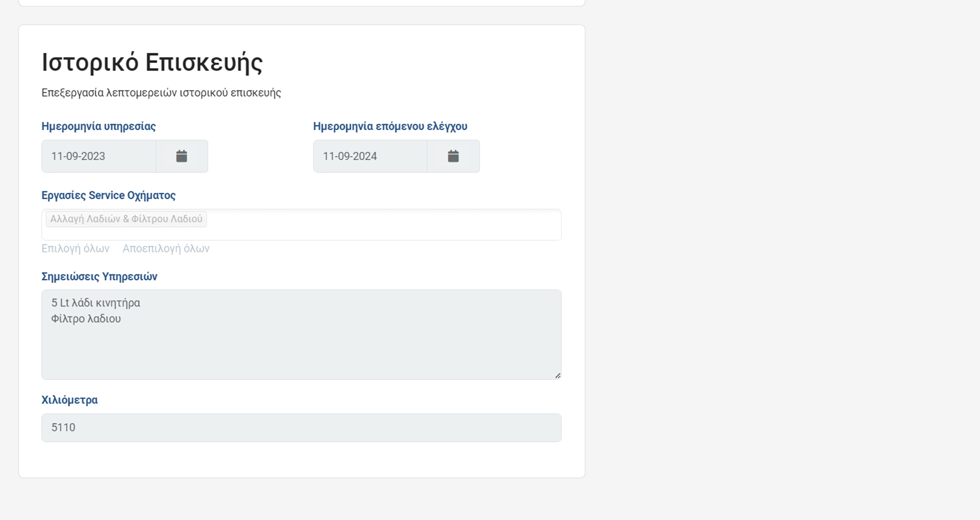980x520 pixels.
Task: Open the service date calendar picker
Action: point(182,156)
